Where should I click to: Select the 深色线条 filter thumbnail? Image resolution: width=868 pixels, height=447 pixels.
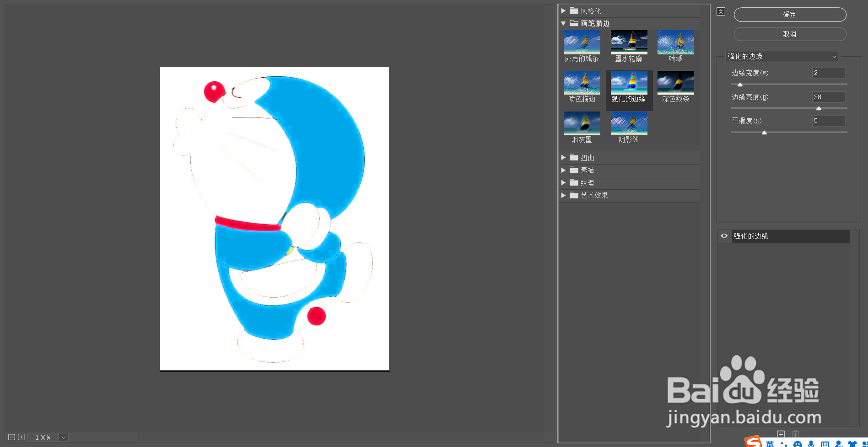[x=675, y=82]
